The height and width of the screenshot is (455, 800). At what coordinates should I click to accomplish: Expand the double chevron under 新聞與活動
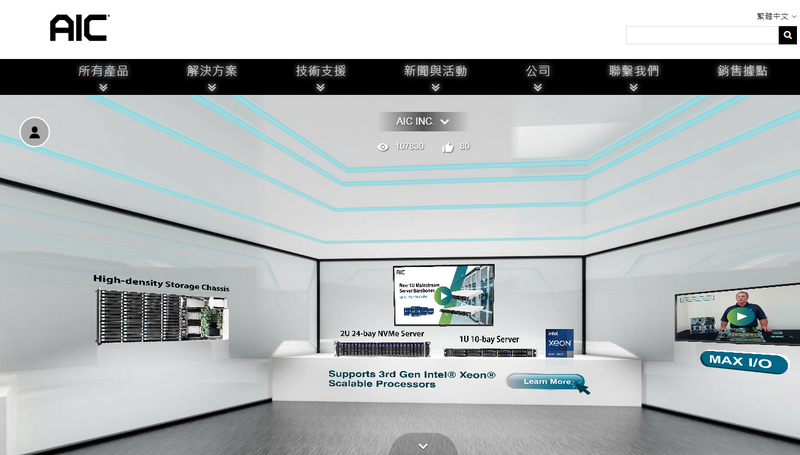[x=435, y=88]
